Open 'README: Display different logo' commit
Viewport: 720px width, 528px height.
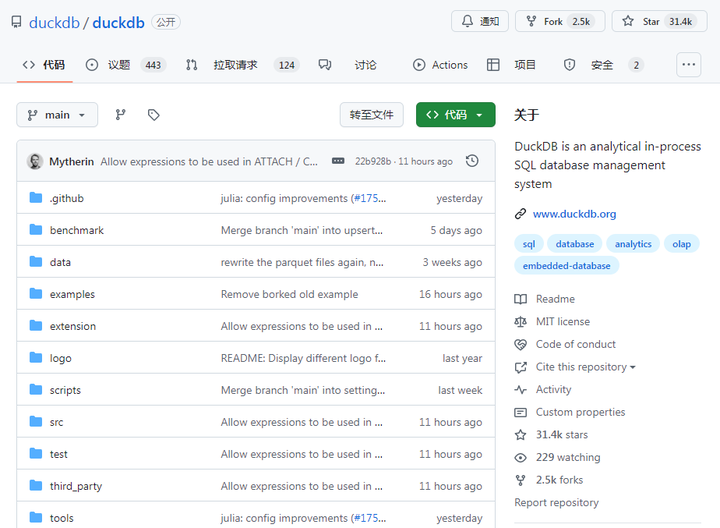tap(304, 358)
